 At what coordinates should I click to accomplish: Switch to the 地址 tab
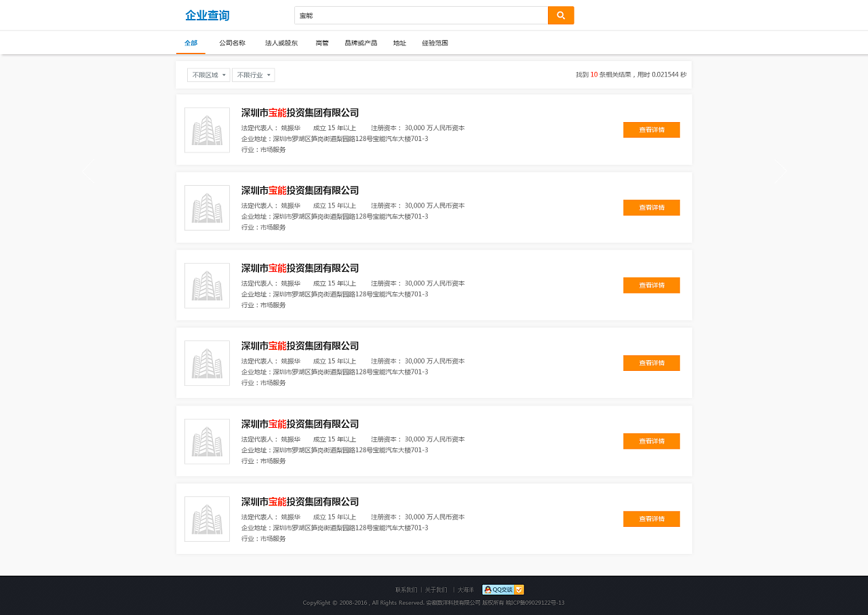pos(399,42)
